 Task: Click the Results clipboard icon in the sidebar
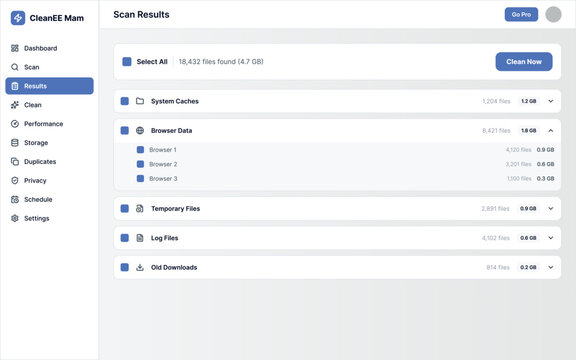tap(15, 86)
